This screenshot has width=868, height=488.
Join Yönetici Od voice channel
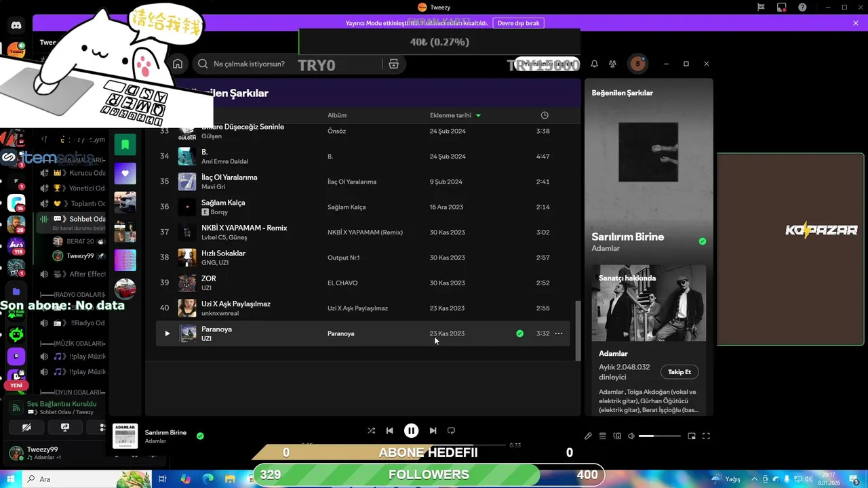click(73, 188)
